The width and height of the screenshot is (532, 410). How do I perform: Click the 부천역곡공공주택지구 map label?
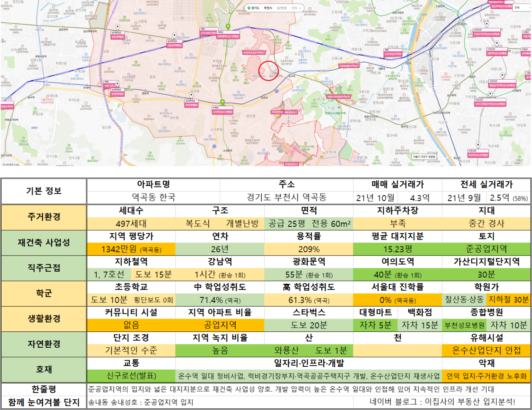click(254, 53)
